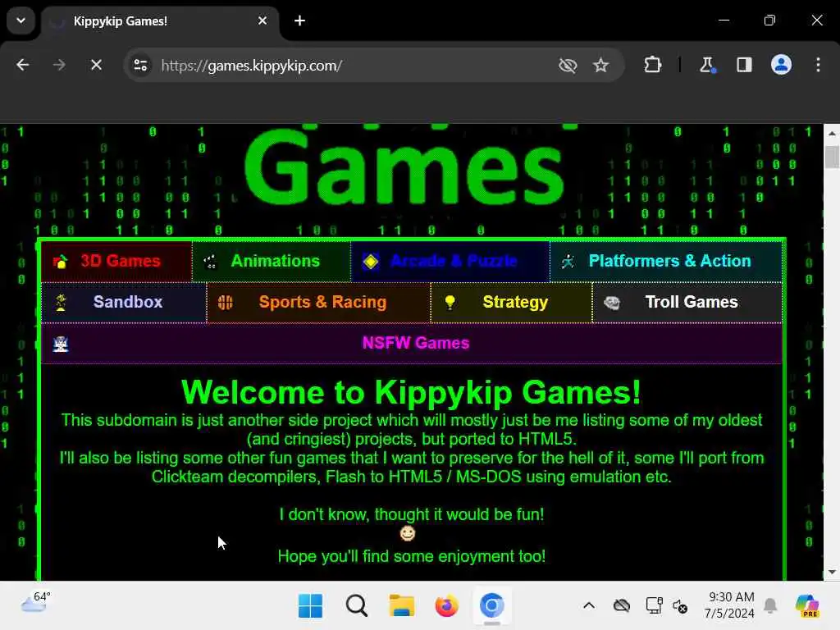Click the Sports basketball icon
The width and height of the screenshot is (840, 630).
click(x=225, y=303)
